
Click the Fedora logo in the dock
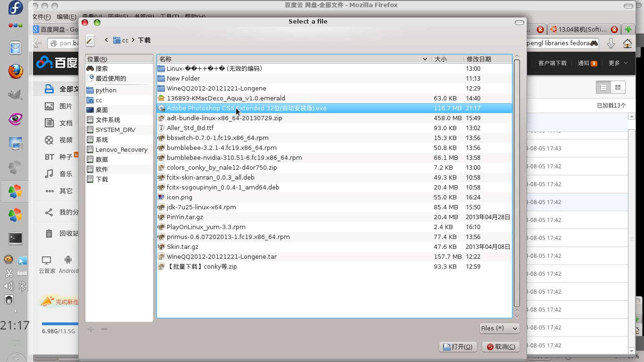point(15,8)
